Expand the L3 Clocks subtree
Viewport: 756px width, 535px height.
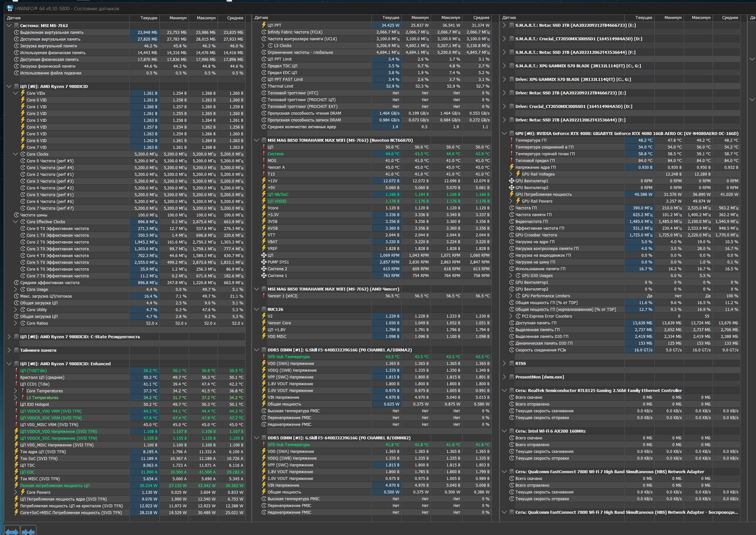tap(263, 46)
